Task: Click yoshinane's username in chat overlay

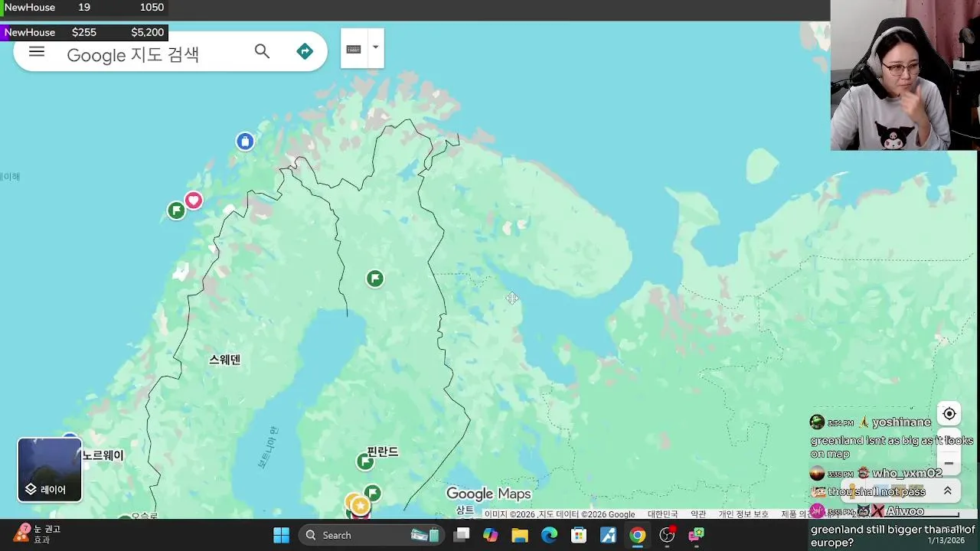Action: (x=901, y=422)
